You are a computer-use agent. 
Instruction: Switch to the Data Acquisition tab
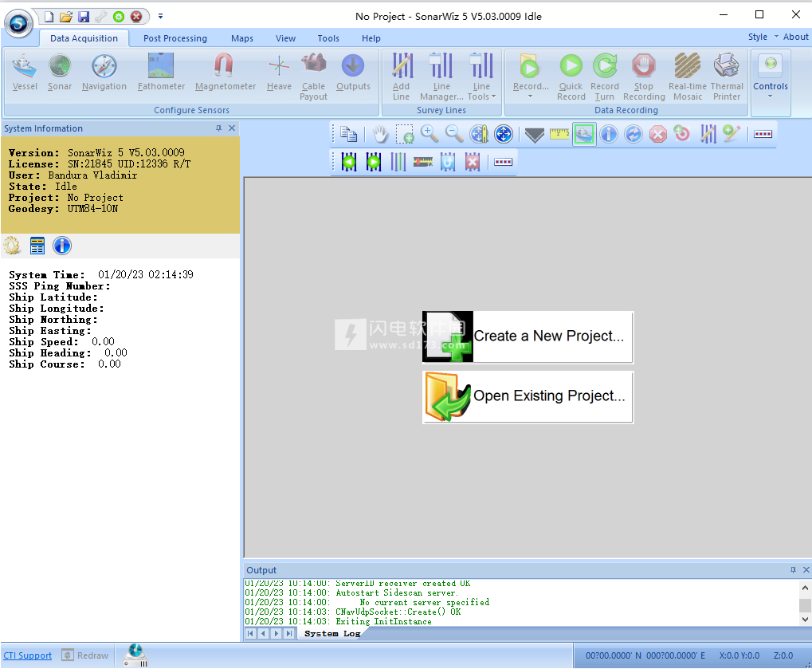[x=84, y=38]
